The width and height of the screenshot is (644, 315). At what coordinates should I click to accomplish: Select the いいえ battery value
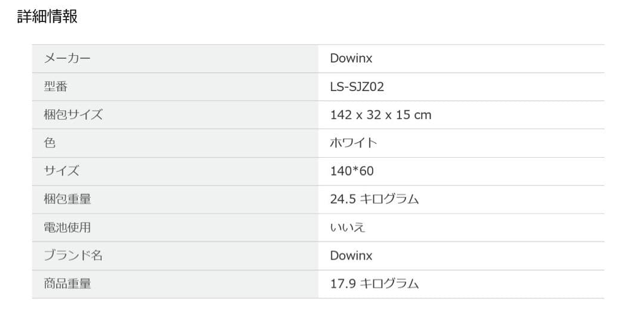coord(348,227)
